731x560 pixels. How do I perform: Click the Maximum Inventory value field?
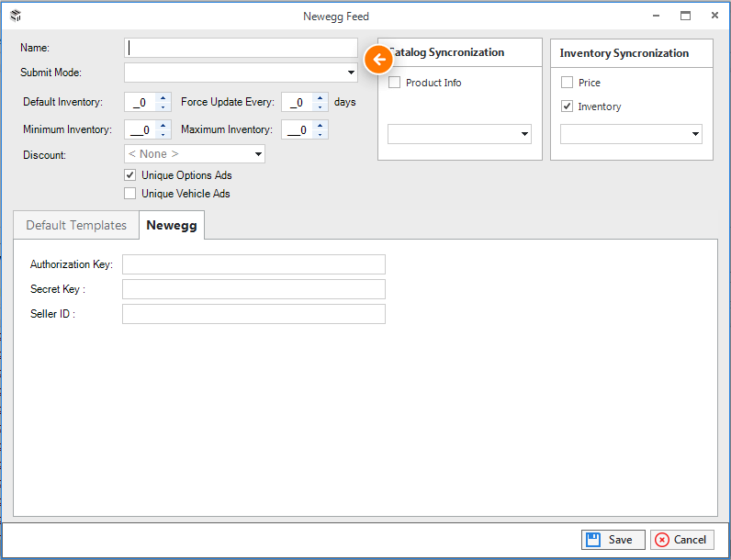click(x=298, y=129)
